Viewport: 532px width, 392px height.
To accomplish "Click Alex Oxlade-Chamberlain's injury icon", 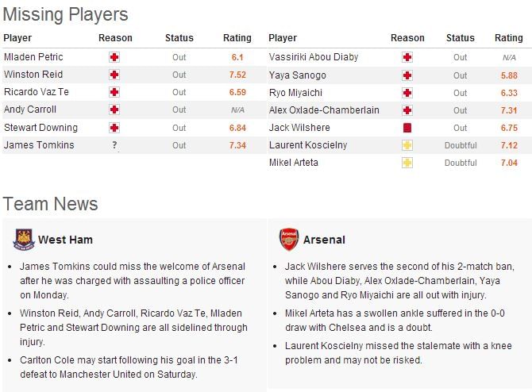I will (x=407, y=110).
